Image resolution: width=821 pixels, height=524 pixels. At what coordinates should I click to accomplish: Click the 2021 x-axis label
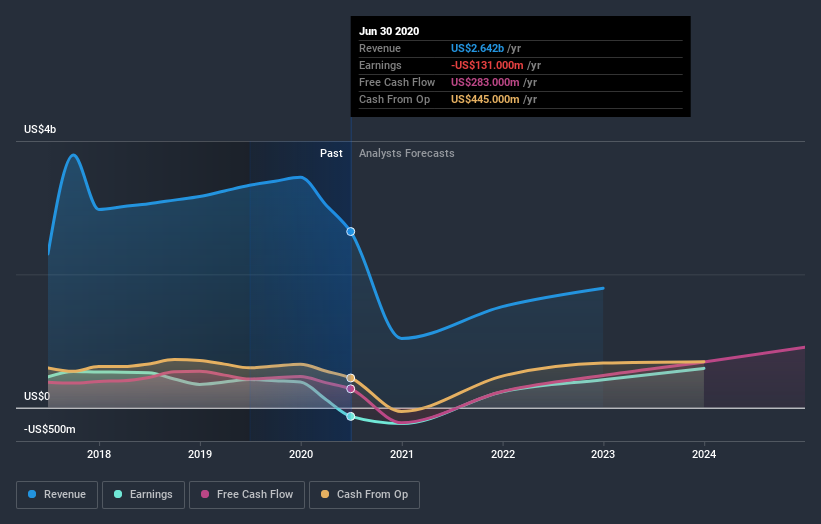coord(402,454)
